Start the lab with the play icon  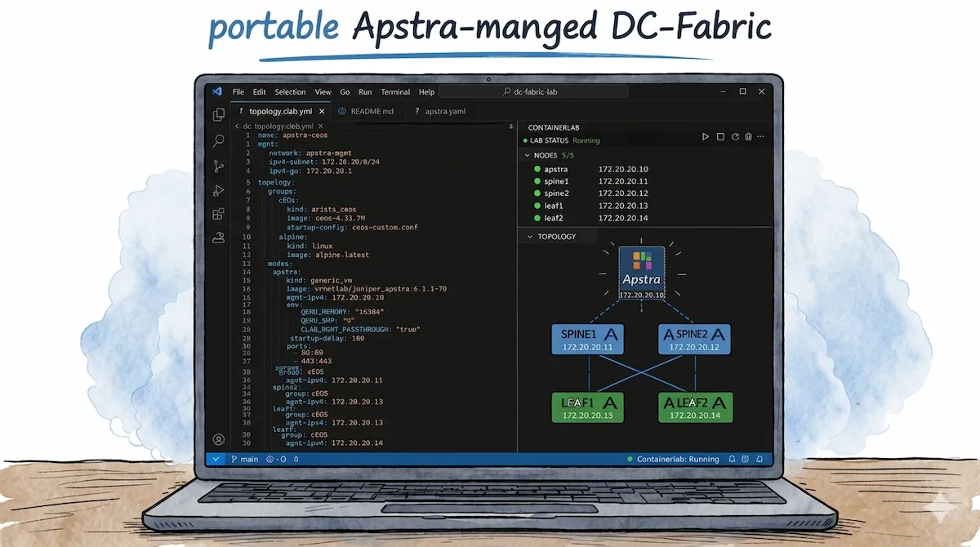[x=706, y=136]
